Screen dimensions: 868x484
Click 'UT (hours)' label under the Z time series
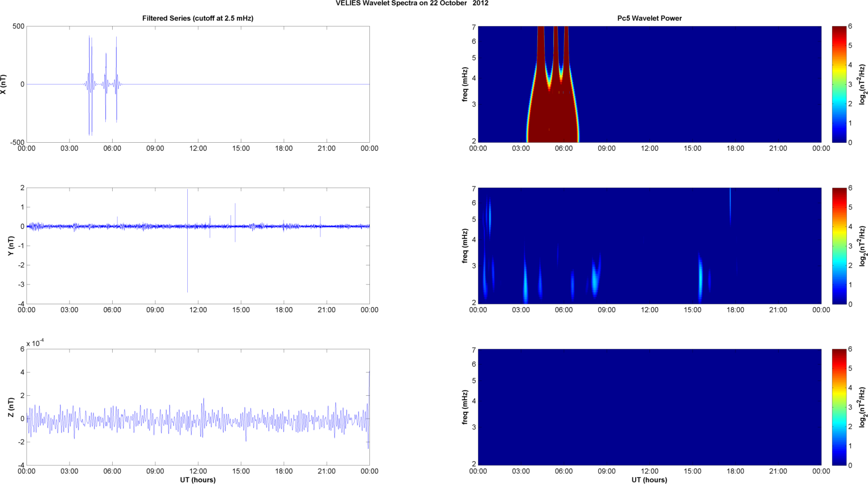click(x=198, y=479)
